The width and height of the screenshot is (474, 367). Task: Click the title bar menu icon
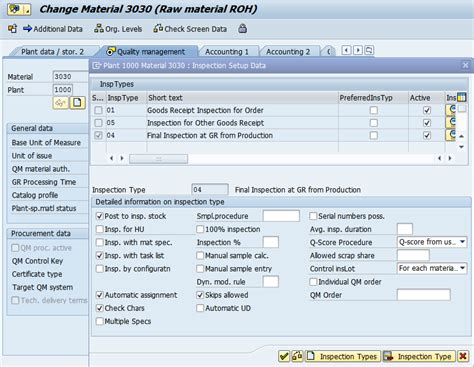coord(19,9)
